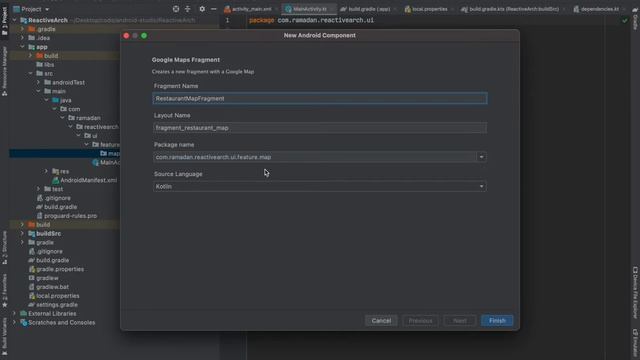Click the locate-in-project target icon

click(176, 9)
